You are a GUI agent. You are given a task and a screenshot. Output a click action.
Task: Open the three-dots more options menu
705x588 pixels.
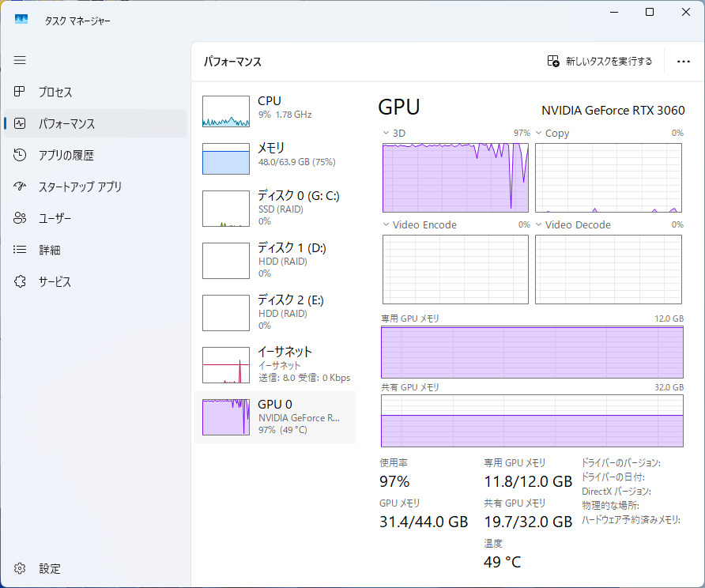click(684, 62)
